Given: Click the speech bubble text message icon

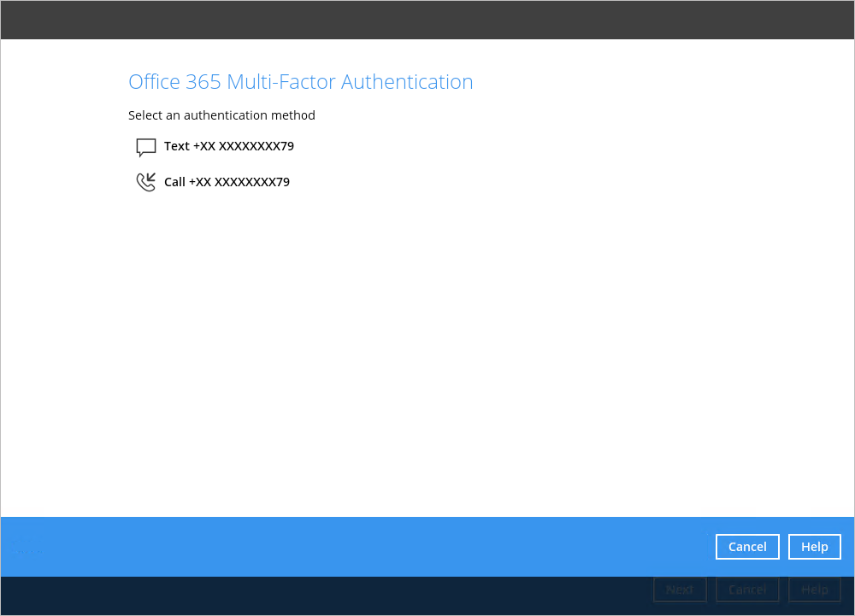Looking at the screenshot, I should [x=145, y=147].
